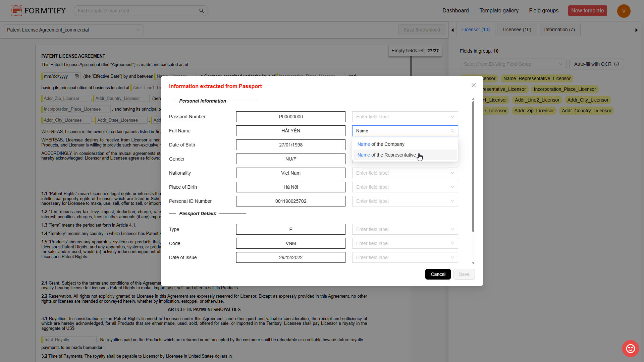Image resolution: width=644 pixels, height=362 pixels.
Task: Click the search magnifier icon in template search
Action: tap(201, 11)
